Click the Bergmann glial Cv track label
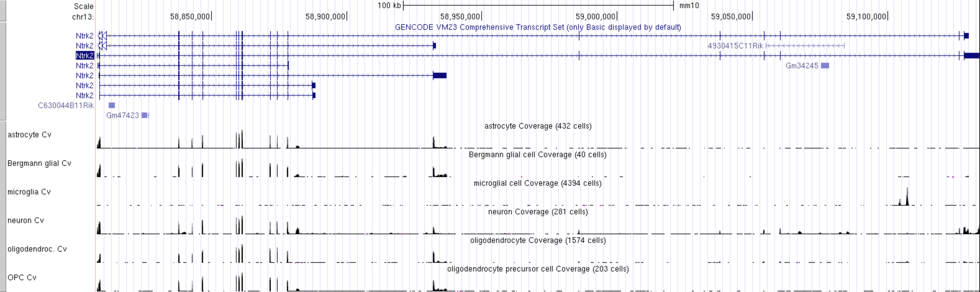 point(39,163)
